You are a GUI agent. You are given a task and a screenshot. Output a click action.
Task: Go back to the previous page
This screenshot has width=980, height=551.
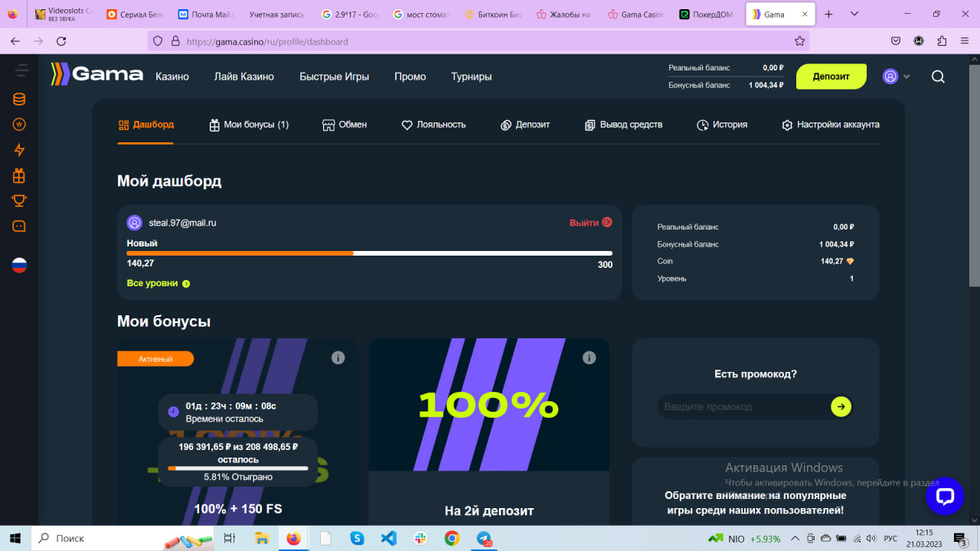coord(15,41)
